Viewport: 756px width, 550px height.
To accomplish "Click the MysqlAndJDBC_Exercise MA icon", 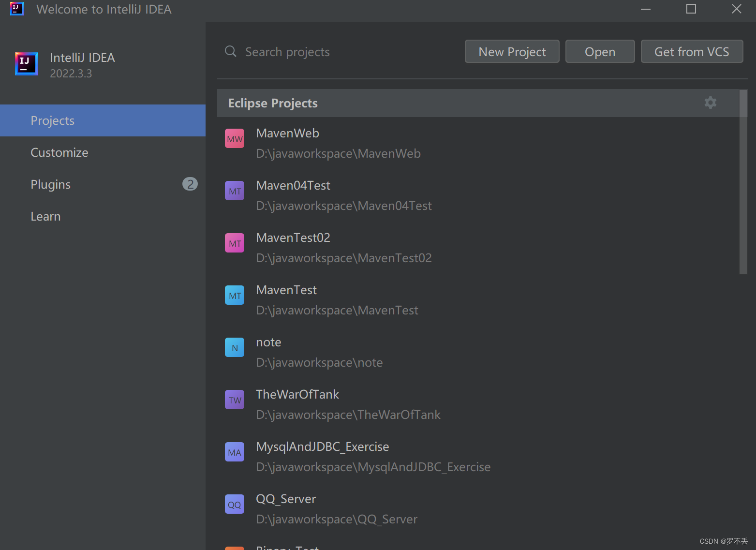I will coord(235,452).
